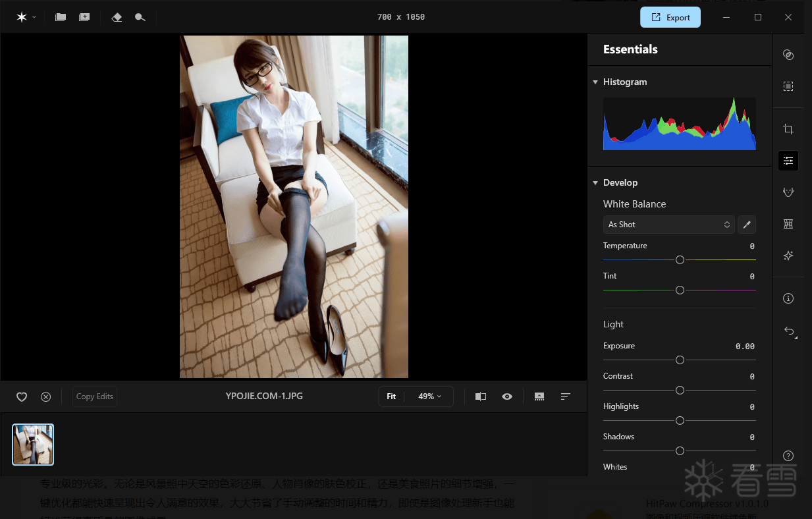
Task: Click the add image icon
Action: tap(84, 17)
